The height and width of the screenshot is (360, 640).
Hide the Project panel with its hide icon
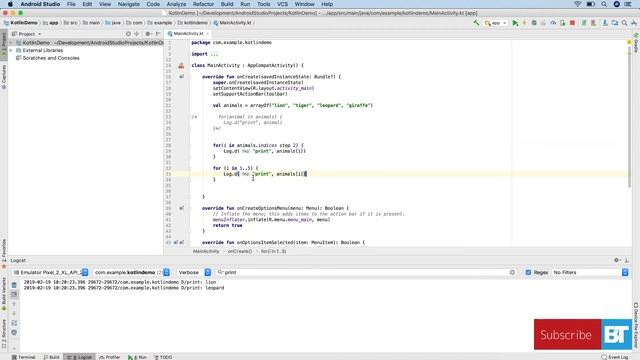(x=158, y=34)
